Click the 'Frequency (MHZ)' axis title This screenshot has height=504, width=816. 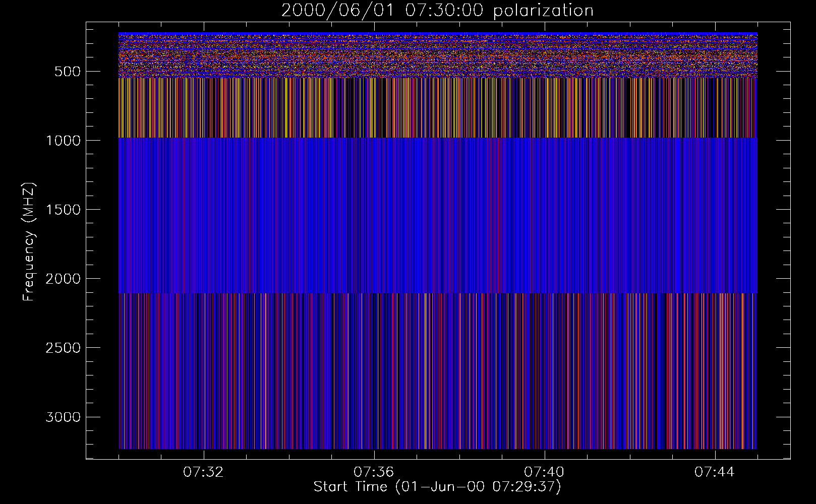[29, 241]
